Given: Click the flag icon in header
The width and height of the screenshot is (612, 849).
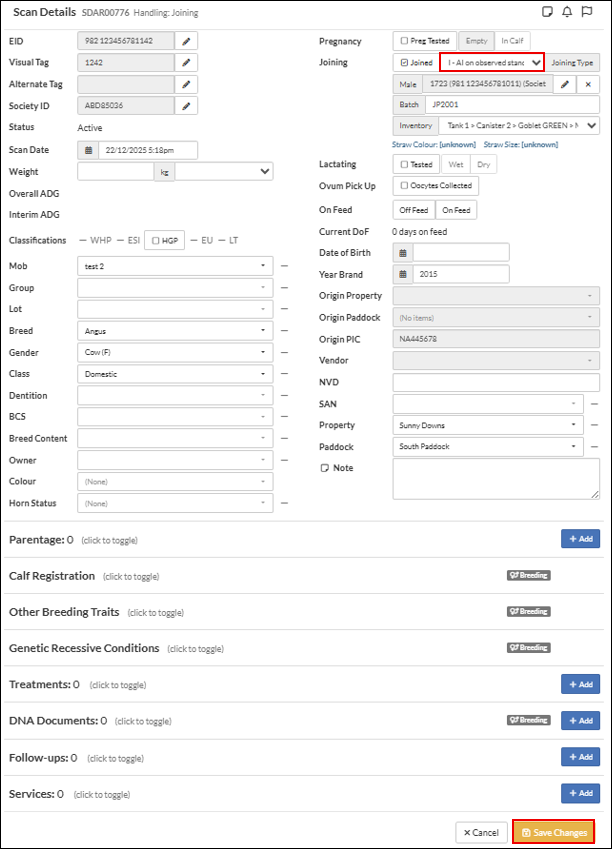Looking at the screenshot, I should pos(588,12).
